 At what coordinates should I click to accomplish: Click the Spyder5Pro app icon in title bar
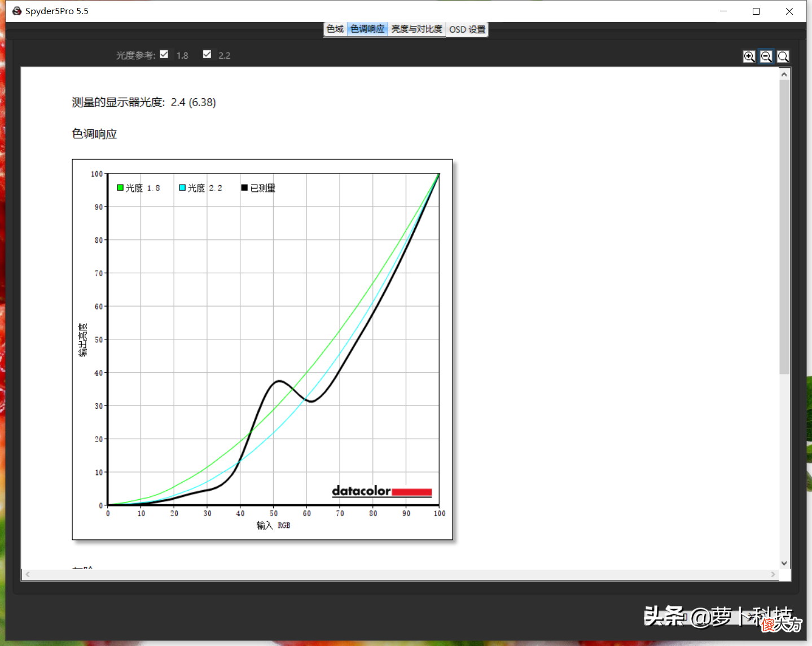point(17,11)
